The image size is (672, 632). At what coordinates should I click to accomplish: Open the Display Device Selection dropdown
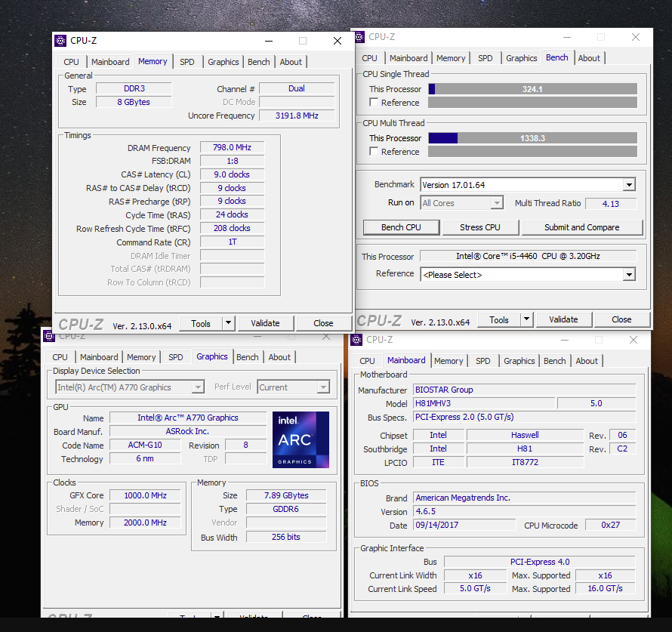[198, 387]
